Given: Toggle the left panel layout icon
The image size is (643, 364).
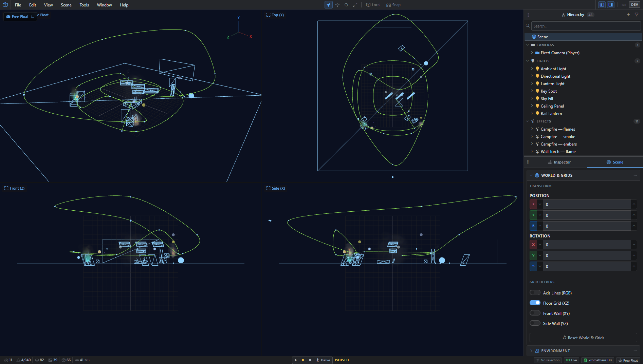Looking at the screenshot, I should pos(602,5).
